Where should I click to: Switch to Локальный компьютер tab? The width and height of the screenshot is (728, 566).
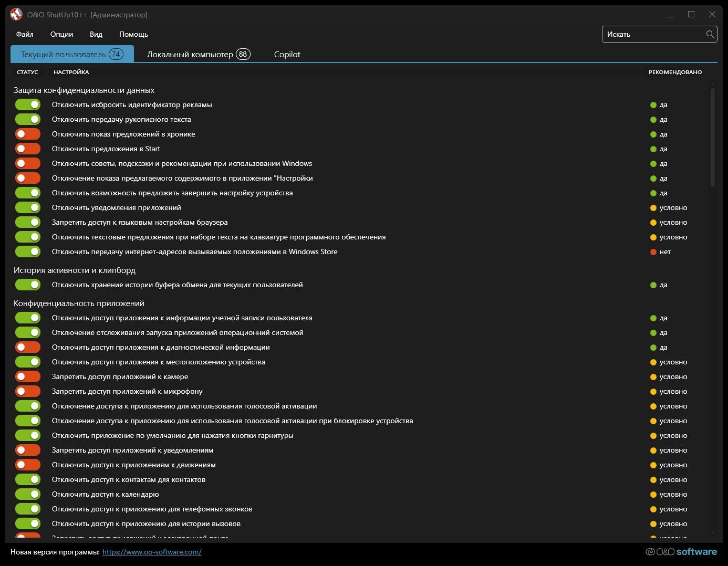(x=198, y=54)
